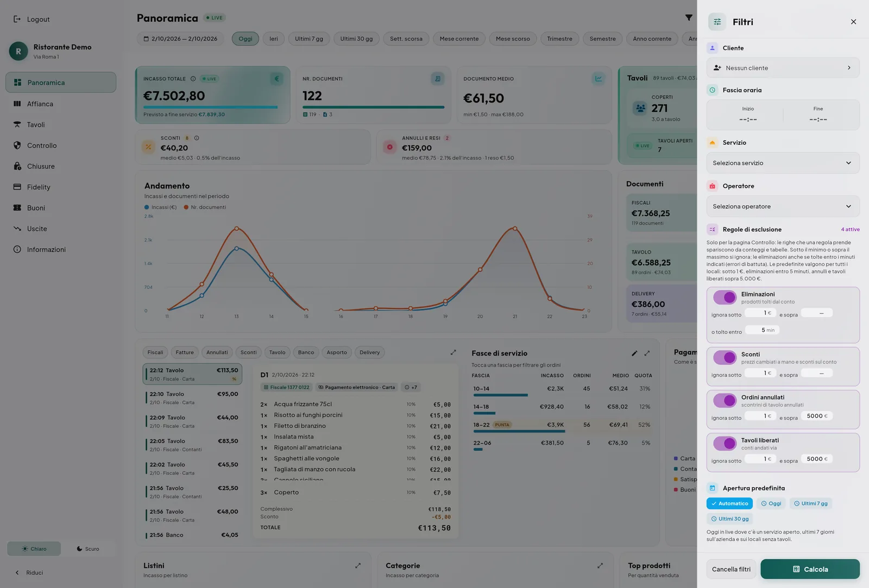Open the Chiusure lock icon
Screen dimensions: 869x588
17,166
